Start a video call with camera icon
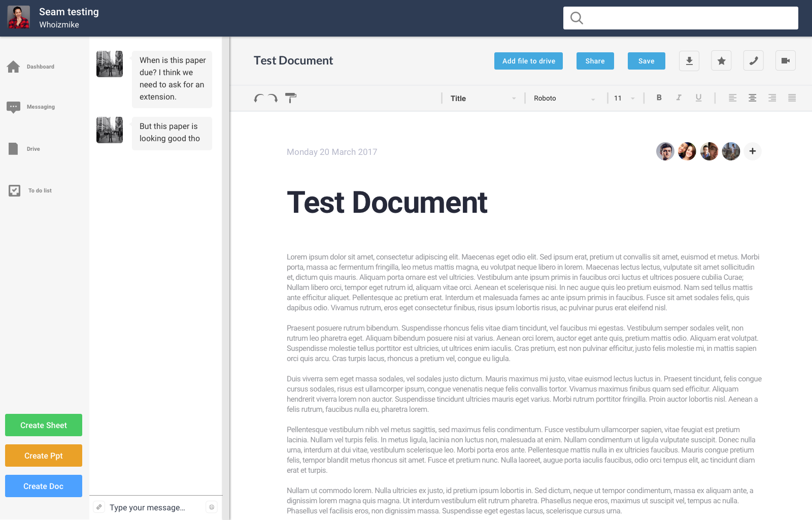The image size is (812, 520). pyautogui.click(x=786, y=61)
